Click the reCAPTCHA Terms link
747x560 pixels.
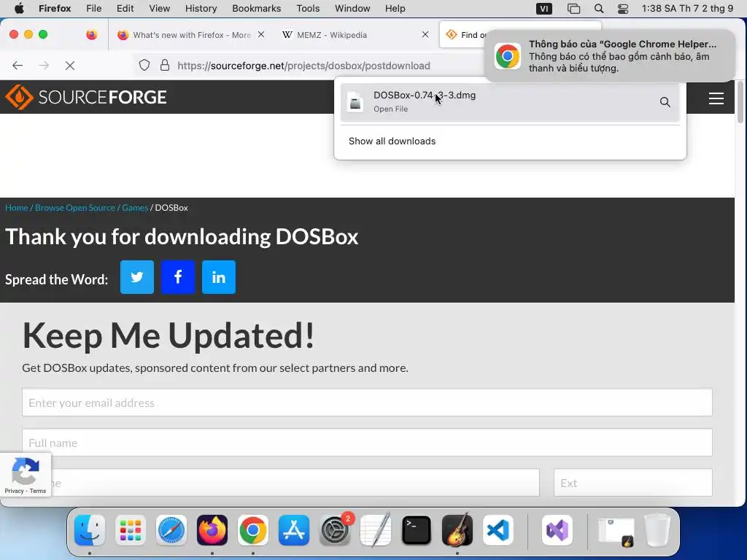pos(38,491)
